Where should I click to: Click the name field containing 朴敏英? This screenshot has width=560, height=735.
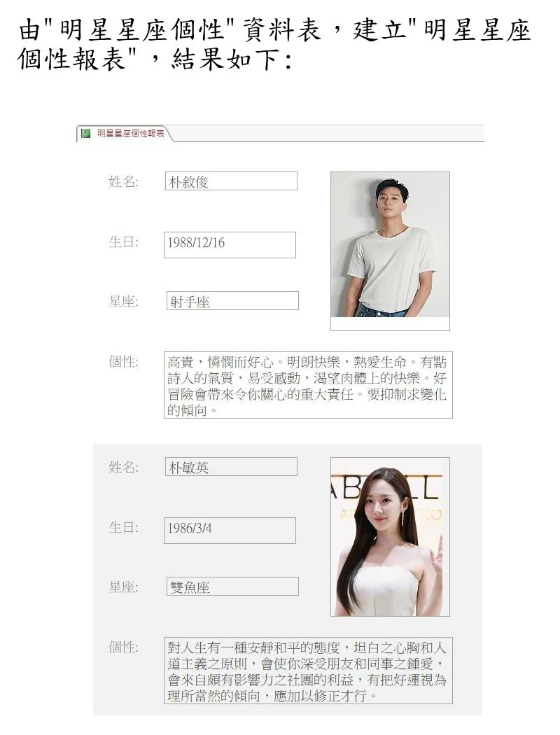pyautogui.click(x=231, y=467)
